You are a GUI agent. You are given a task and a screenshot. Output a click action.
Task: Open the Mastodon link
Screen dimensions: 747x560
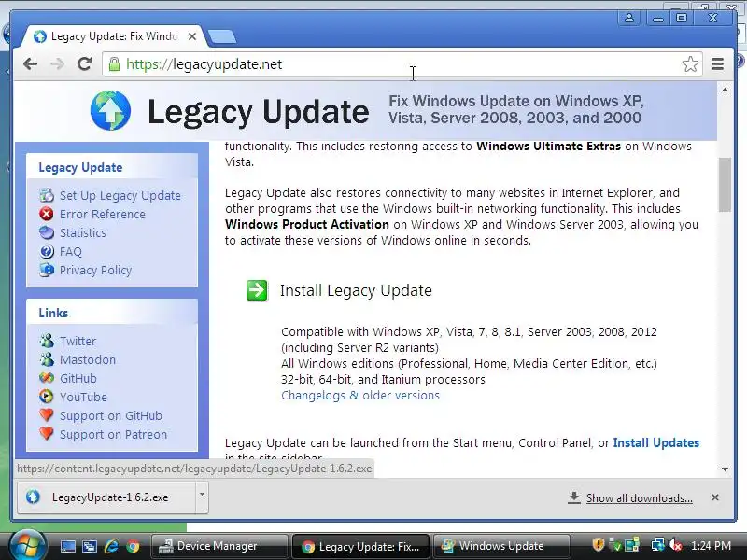click(88, 359)
